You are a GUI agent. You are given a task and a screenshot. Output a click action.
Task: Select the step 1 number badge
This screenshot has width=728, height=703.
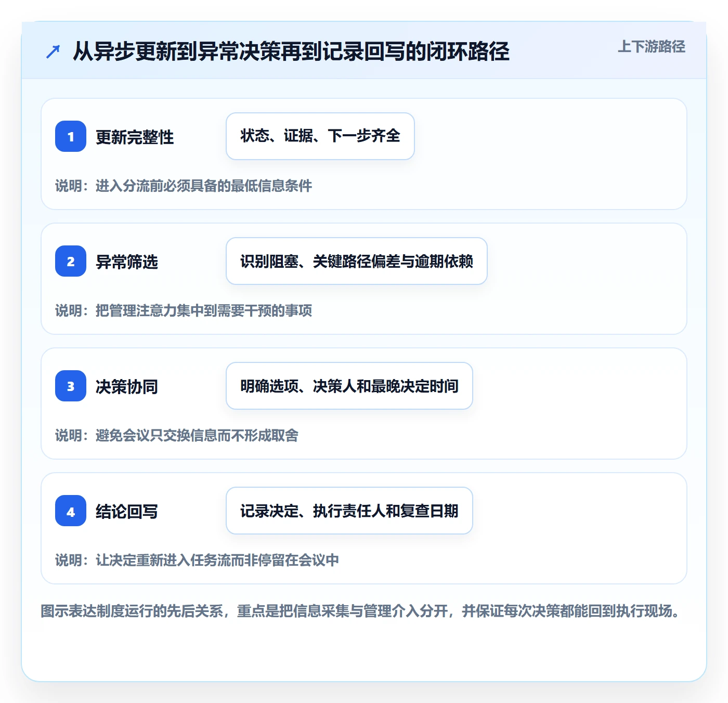point(71,136)
